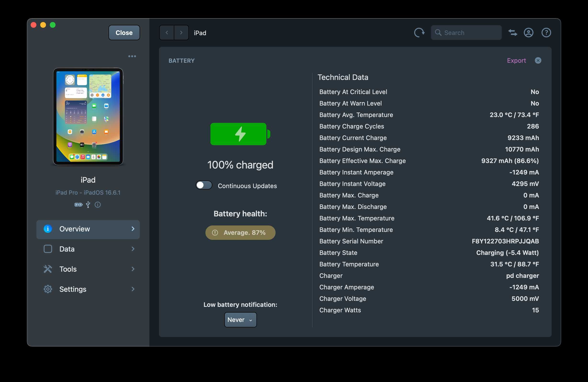Expand Settings with its chevron
This screenshot has height=382, width=588.
pos(133,289)
